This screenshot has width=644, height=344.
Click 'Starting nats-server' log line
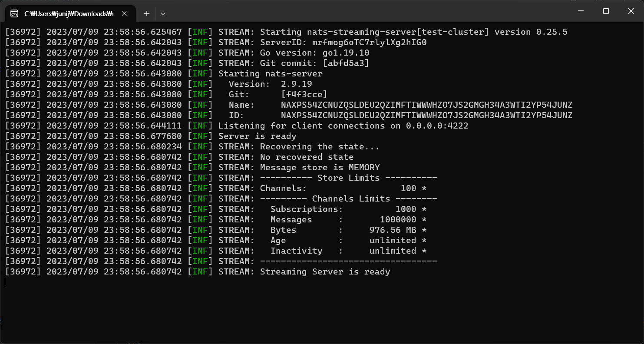click(x=271, y=74)
